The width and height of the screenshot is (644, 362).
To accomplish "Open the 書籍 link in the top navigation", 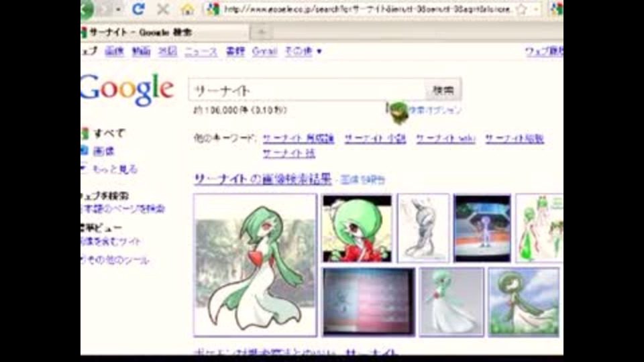I will pyautogui.click(x=235, y=52).
